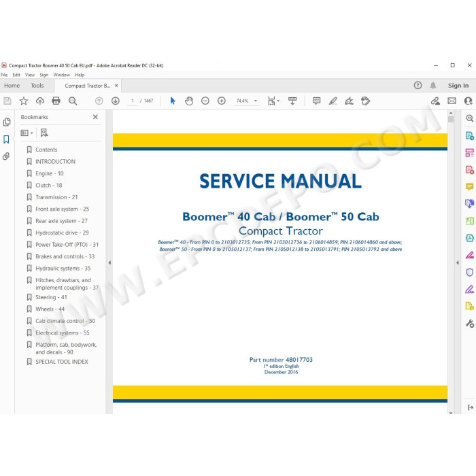Image resolution: width=476 pixels, height=476 pixels.
Task: Open the fit page options icon
Action: point(273,101)
